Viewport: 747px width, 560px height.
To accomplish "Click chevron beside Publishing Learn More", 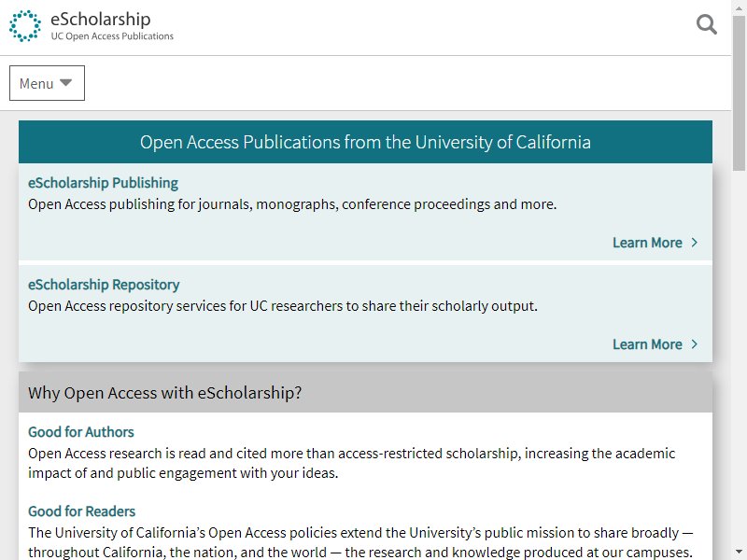I will [x=694, y=243].
